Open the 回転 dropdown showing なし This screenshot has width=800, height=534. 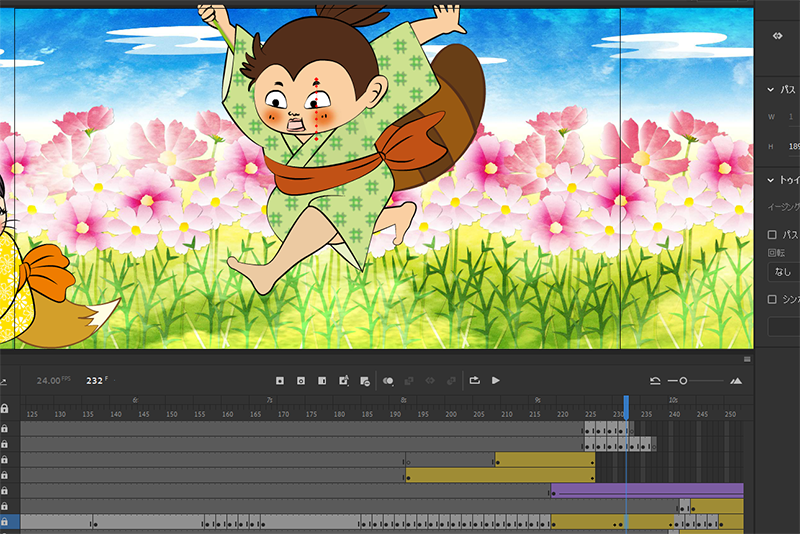pyautogui.click(x=783, y=271)
